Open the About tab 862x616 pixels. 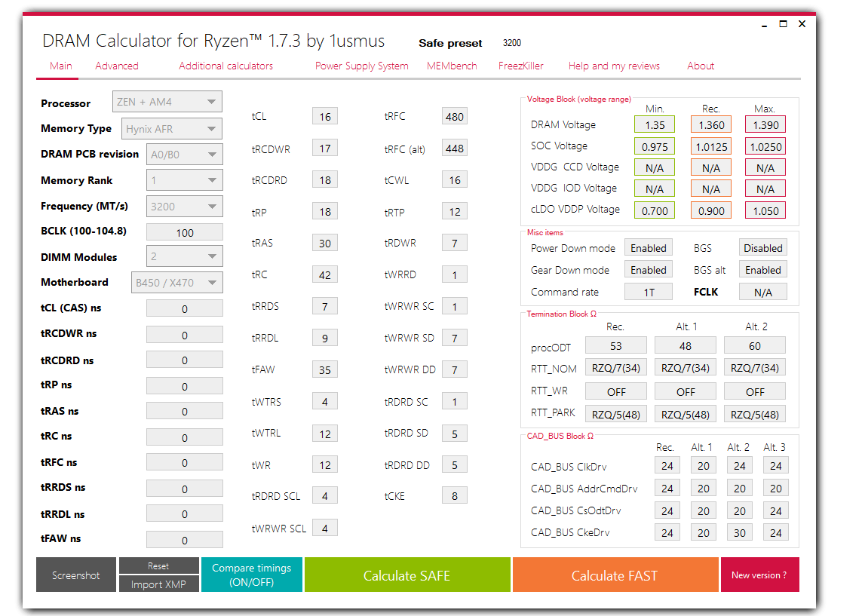[x=701, y=66]
